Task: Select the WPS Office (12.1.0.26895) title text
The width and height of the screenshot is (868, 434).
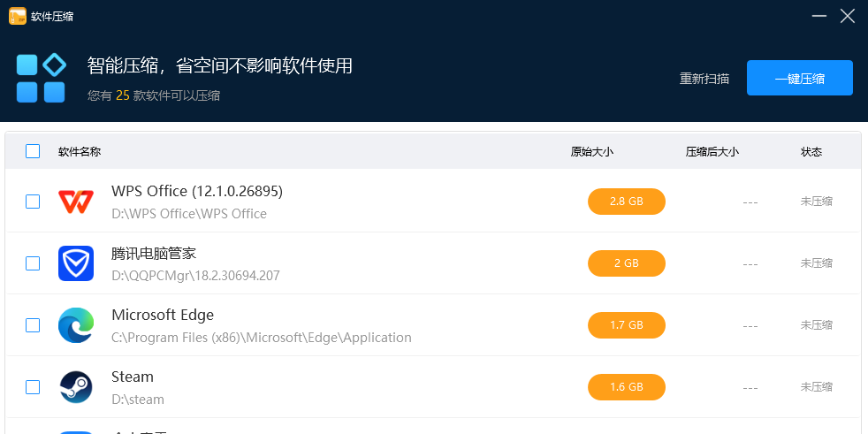Action: tap(197, 191)
